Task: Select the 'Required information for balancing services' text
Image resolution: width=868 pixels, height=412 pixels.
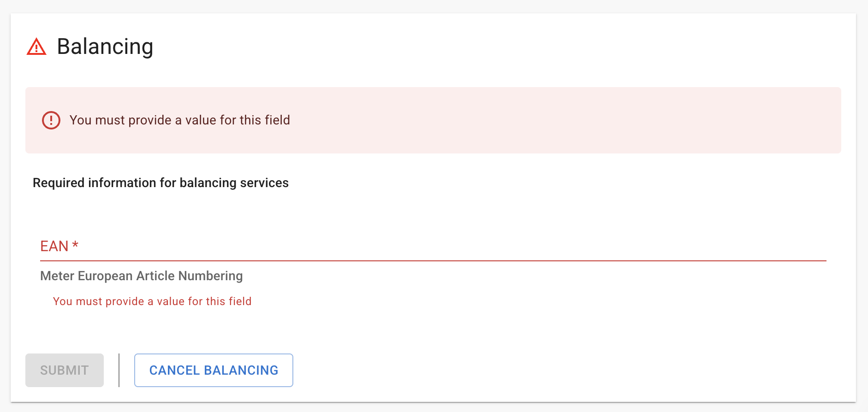Action: (161, 183)
